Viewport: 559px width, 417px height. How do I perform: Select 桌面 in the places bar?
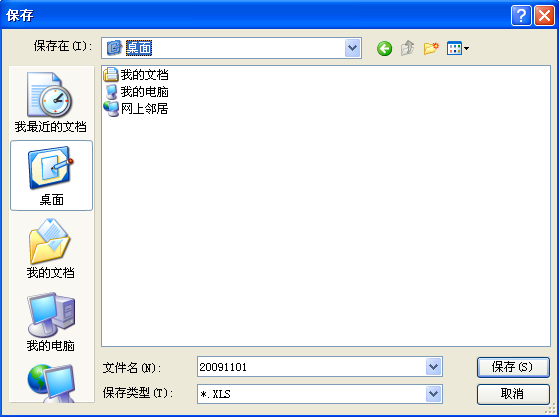51,175
